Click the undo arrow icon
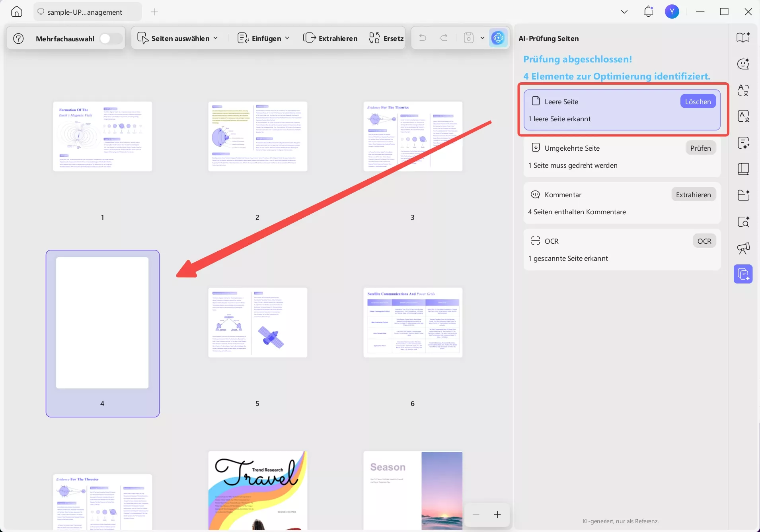This screenshot has height=532, width=760. click(x=423, y=38)
